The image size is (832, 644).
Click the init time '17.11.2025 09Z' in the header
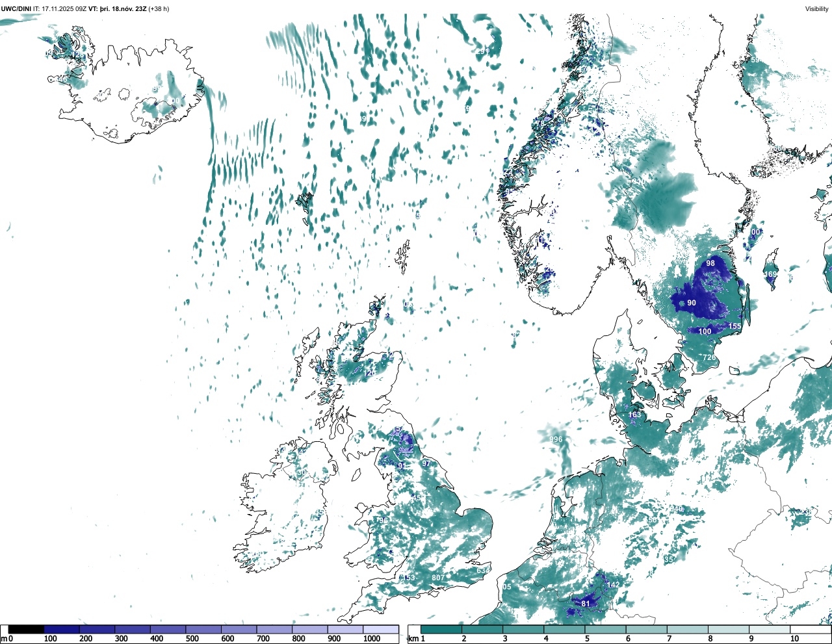click(64, 9)
